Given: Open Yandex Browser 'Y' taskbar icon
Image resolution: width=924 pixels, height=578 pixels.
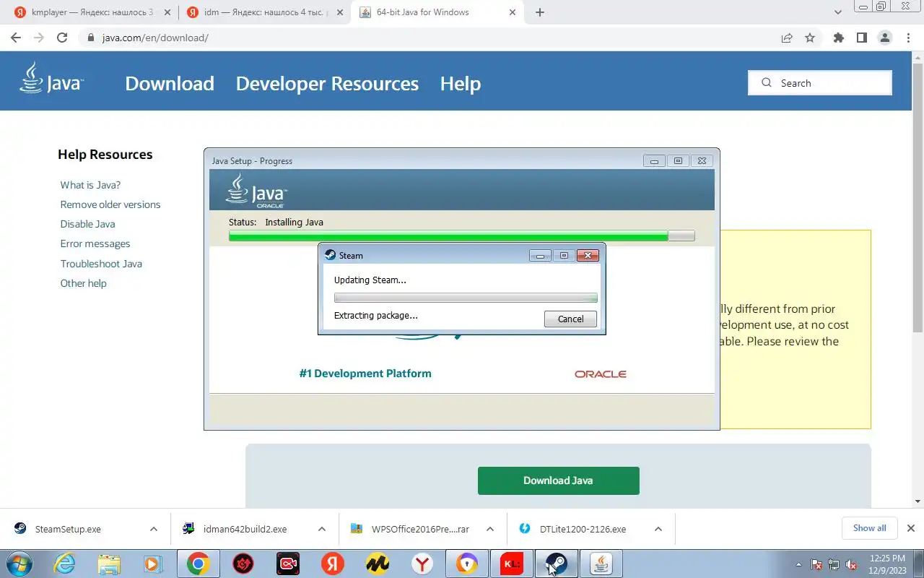Looking at the screenshot, I should 422,564.
